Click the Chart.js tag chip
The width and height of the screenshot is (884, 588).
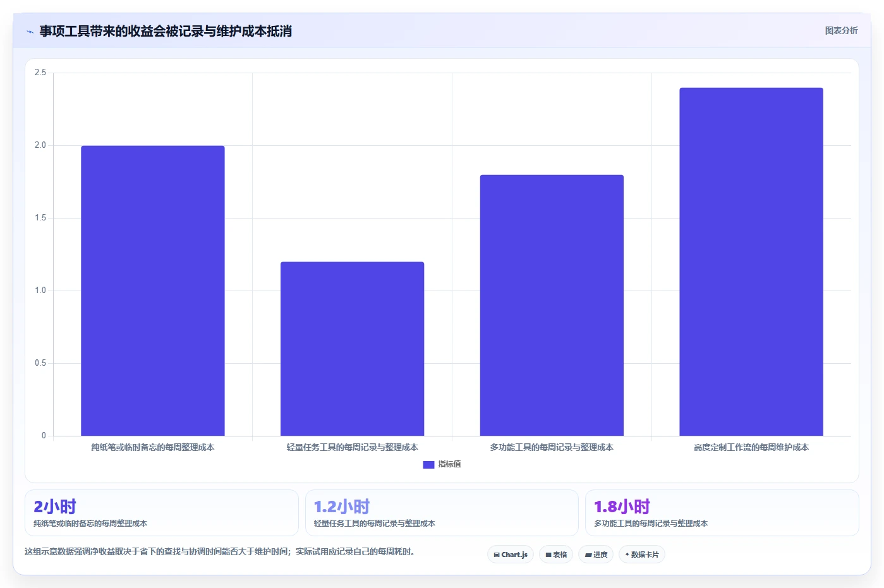click(x=511, y=555)
